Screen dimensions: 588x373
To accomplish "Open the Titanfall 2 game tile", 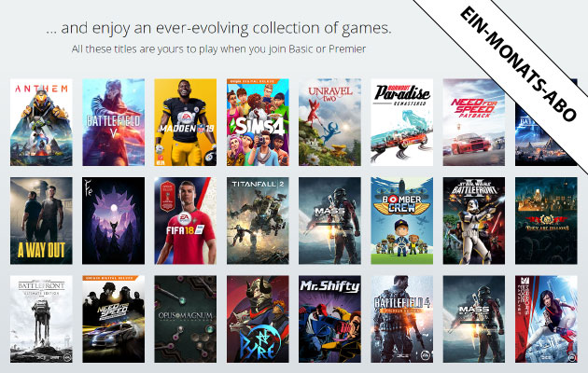I will click(258, 221).
